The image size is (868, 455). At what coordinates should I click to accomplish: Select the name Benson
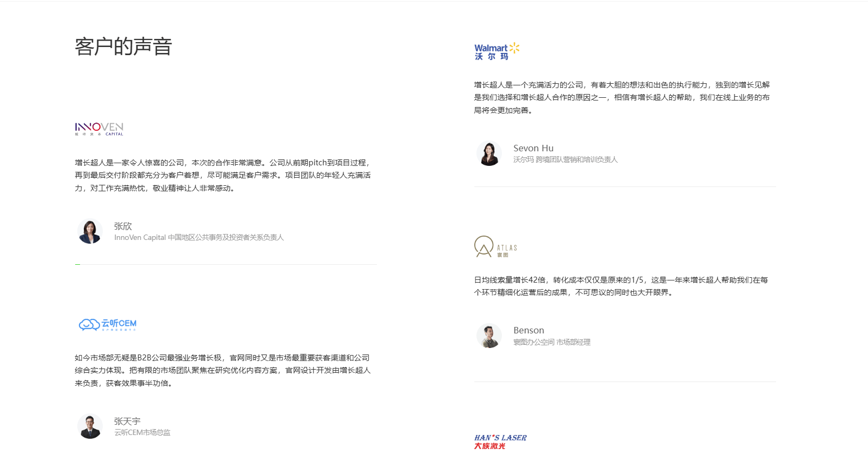528,330
